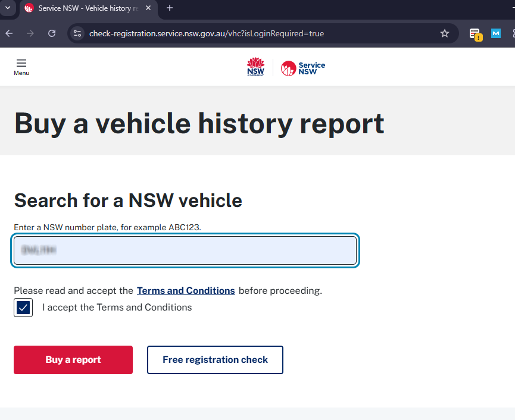Bookmark this page with the star icon

tap(444, 33)
